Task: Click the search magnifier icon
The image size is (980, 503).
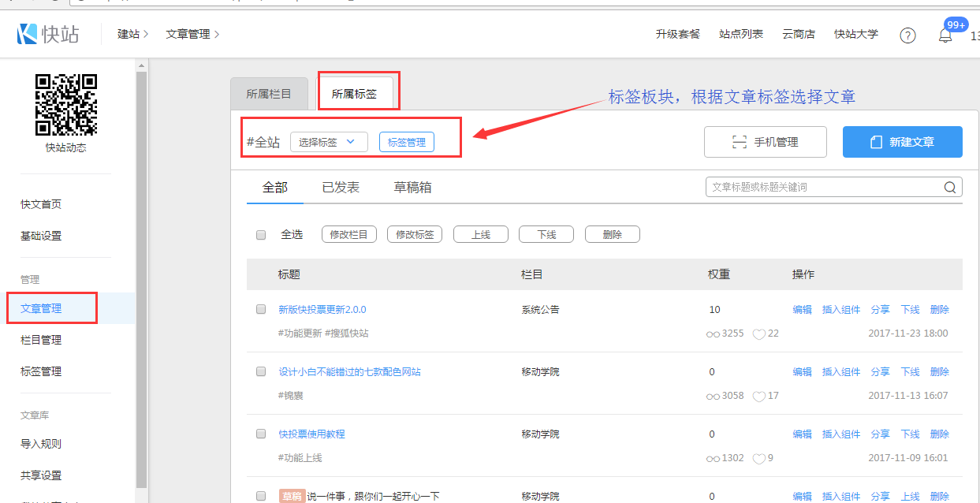Action: [x=952, y=187]
